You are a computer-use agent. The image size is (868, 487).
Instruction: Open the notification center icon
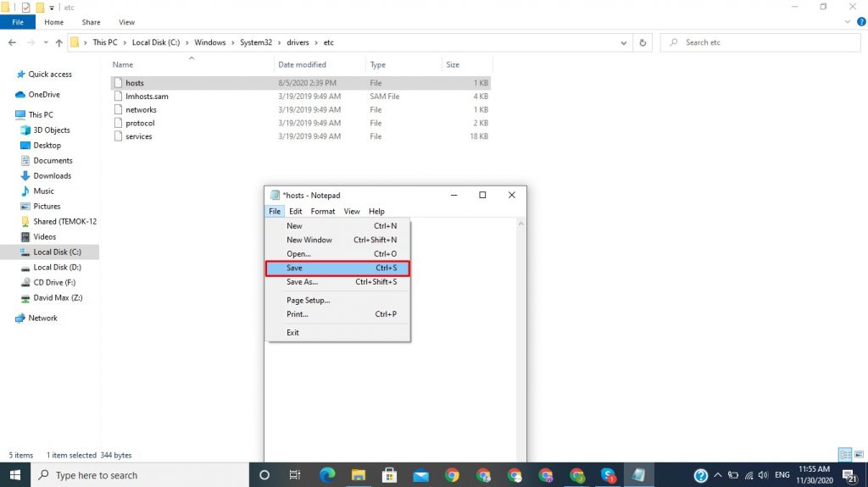pos(848,475)
